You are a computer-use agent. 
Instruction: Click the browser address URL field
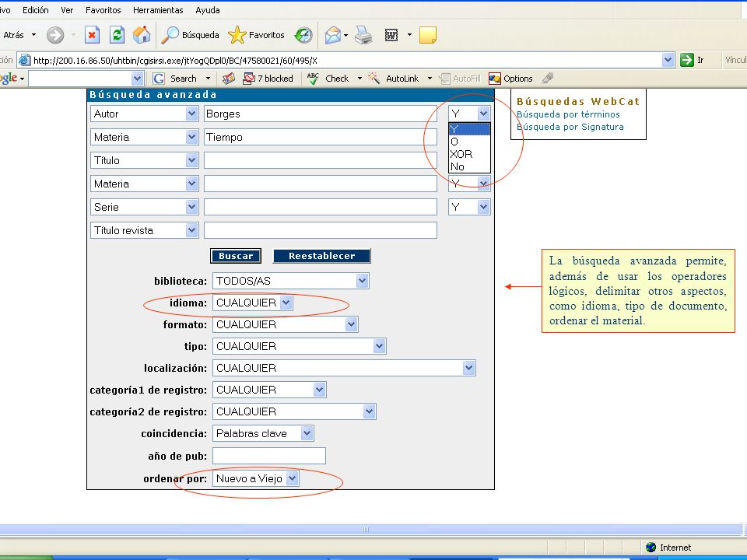[x=345, y=60]
